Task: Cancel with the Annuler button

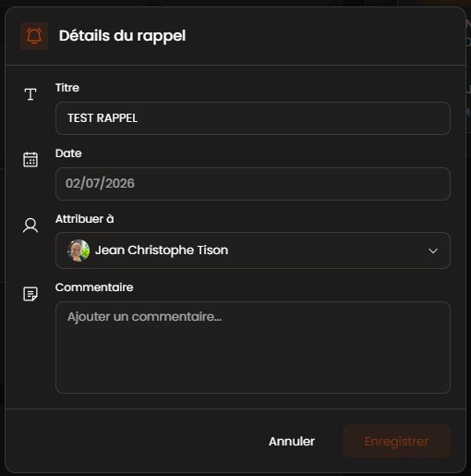Action: pyautogui.click(x=292, y=441)
